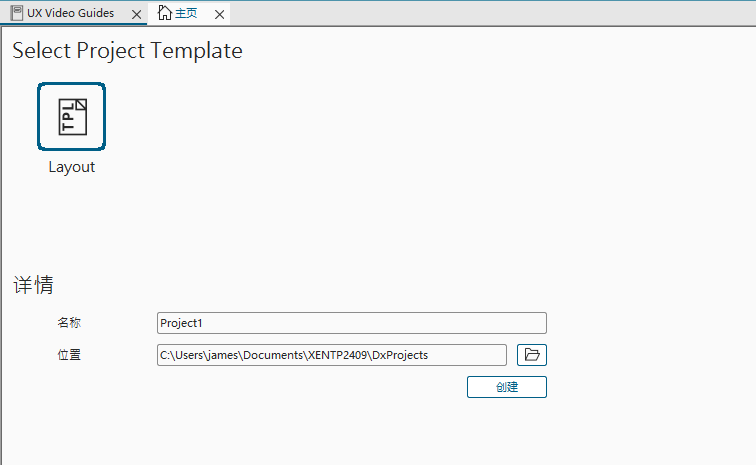
Task: Switch to the 主页 tab
Action: pos(186,13)
